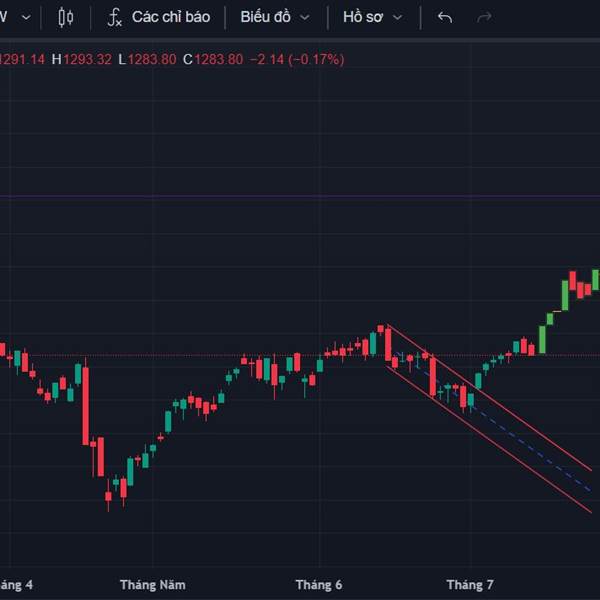Open the timeframe interval dropdown chevron
Screen dimensions: 600x600
[26, 17]
